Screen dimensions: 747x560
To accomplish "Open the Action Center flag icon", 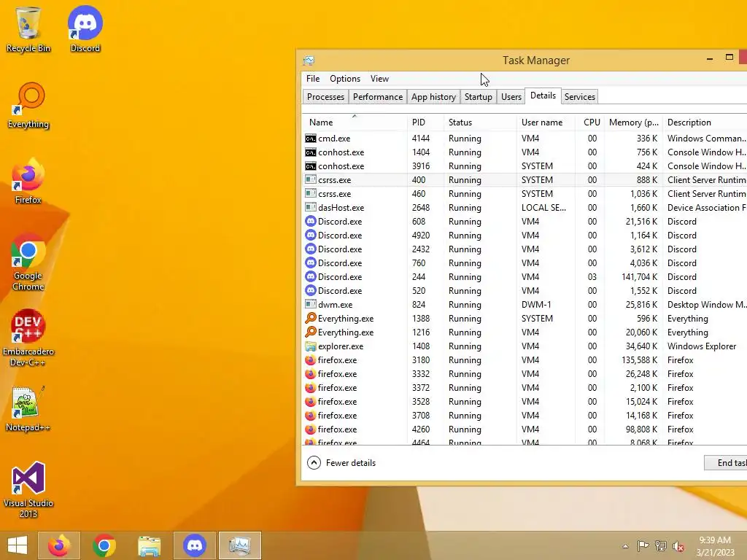I will pos(643,546).
